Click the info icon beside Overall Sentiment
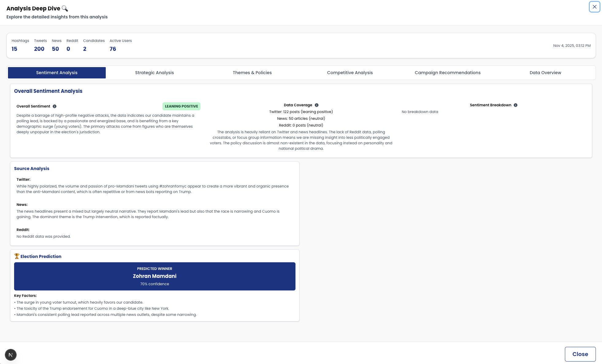Viewport: 602px width, 364px height. 55,106
